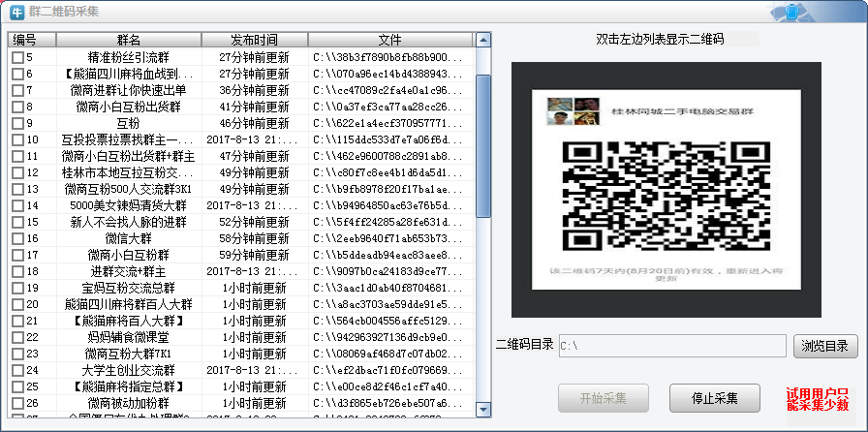
Task: Tick checkbox for row 19
Action: coord(18,288)
